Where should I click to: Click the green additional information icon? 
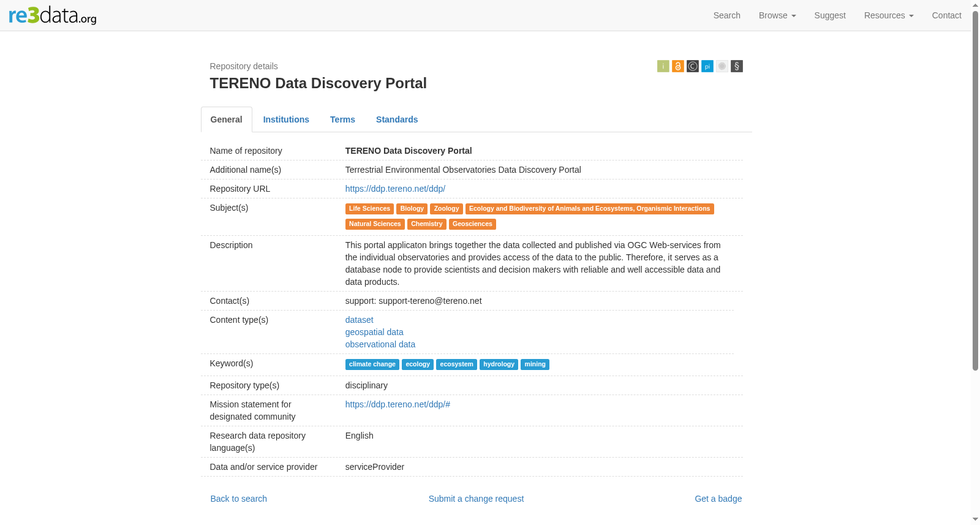(x=663, y=66)
